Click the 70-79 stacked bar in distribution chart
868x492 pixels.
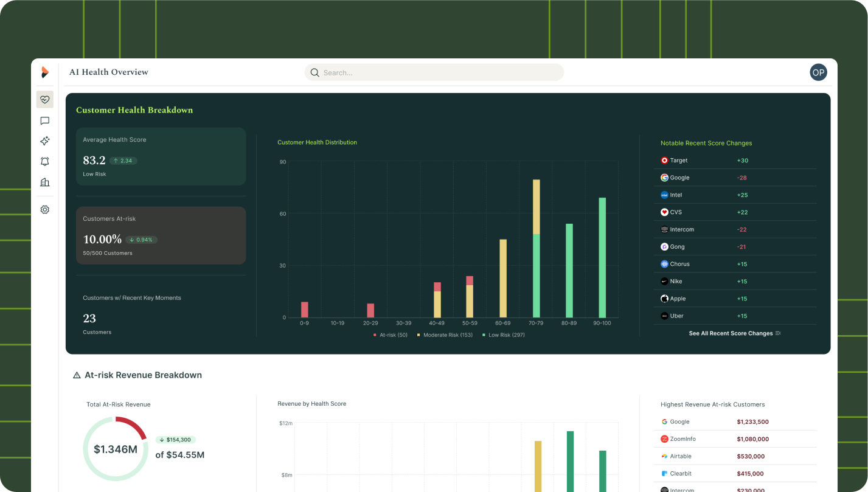tap(536, 248)
